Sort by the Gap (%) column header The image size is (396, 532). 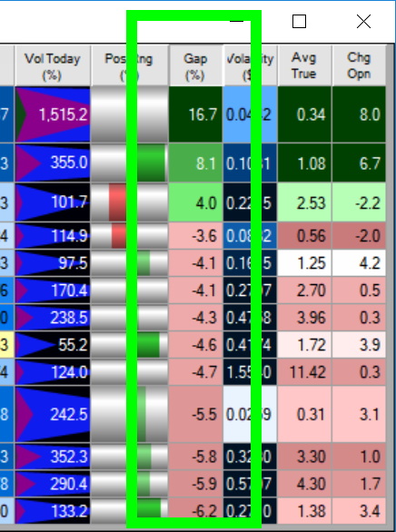[196, 66]
